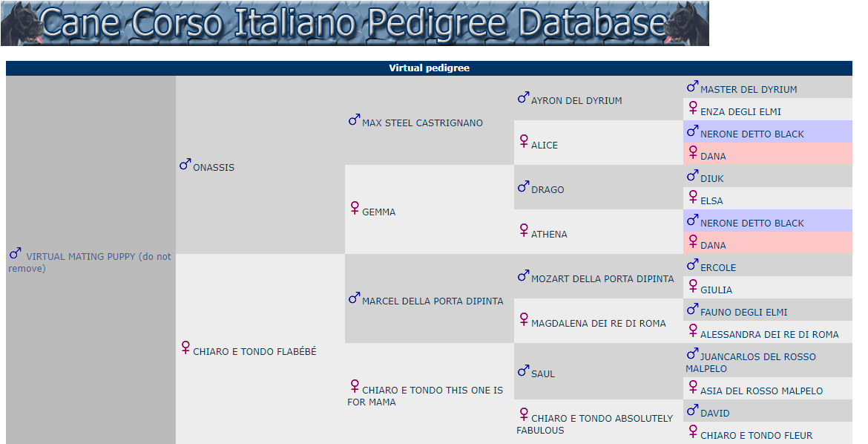Open MAX STEEL CASTRIGNANO profile
The width and height of the screenshot is (868, 444).
point(422,123)
